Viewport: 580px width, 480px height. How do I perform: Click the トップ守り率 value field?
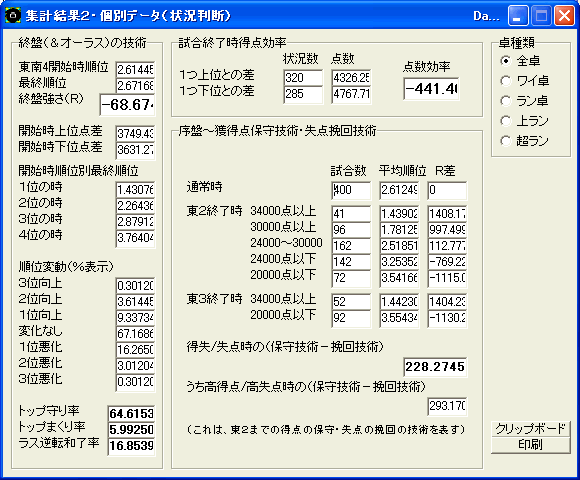[x=131, y=413]
